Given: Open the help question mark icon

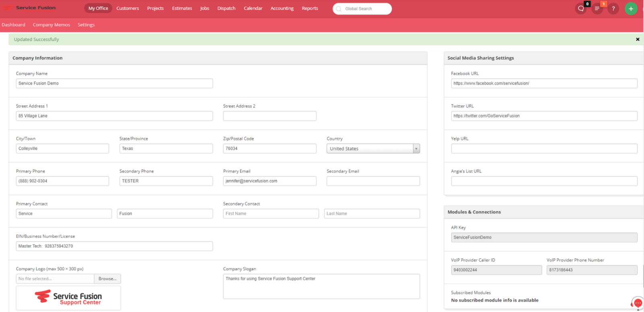Looking at the screenshot, I should coord(613,8).
